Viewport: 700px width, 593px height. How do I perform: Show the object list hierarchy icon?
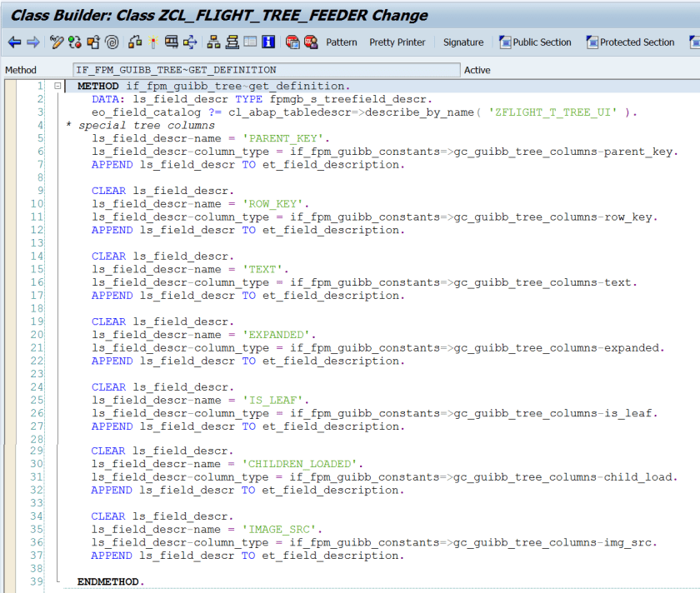pos(213,42)
